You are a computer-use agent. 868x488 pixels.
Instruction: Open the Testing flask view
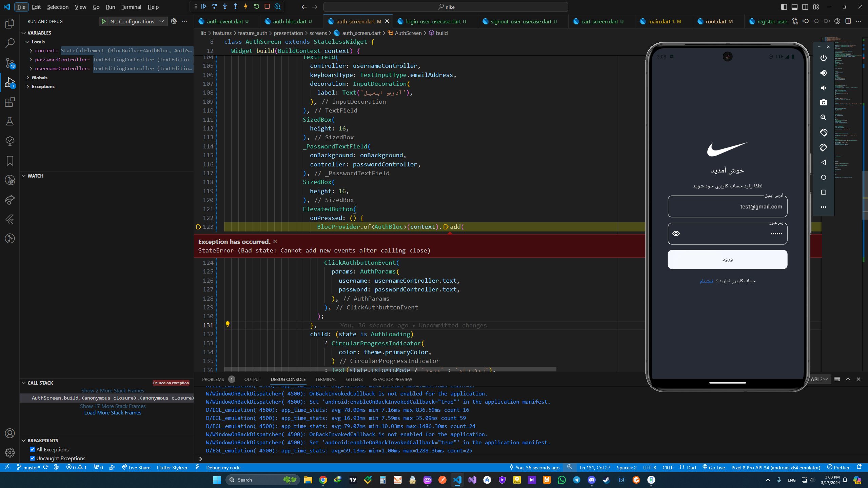pos(10,121)
